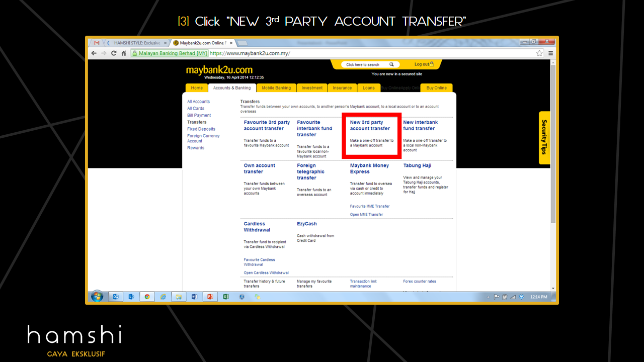Open the Windows Start button

97,297
